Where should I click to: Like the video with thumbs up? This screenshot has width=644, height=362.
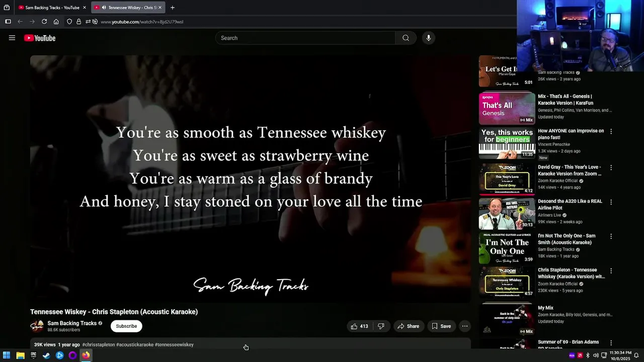click(359, 326)
